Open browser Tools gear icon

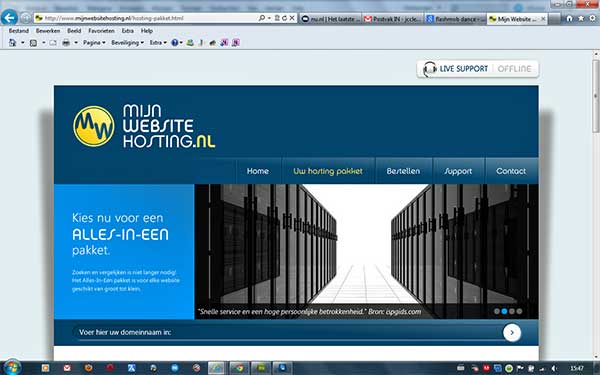pos(592,18)
